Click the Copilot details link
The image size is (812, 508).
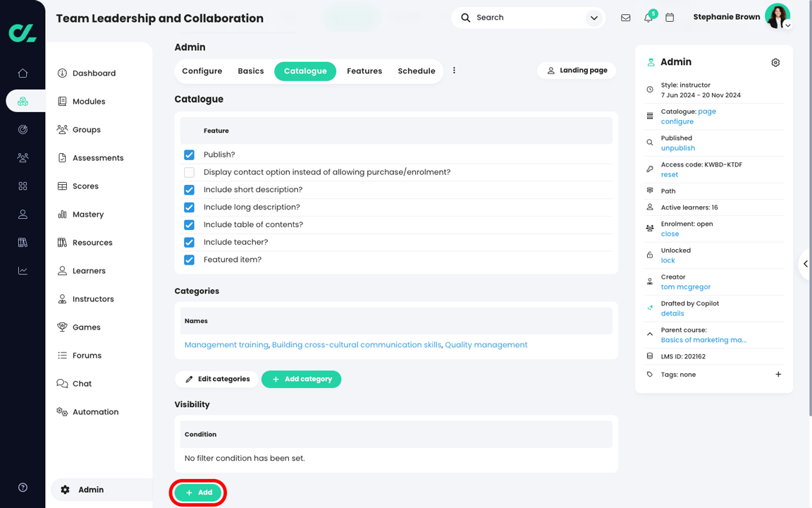click(x=672, y=313)
